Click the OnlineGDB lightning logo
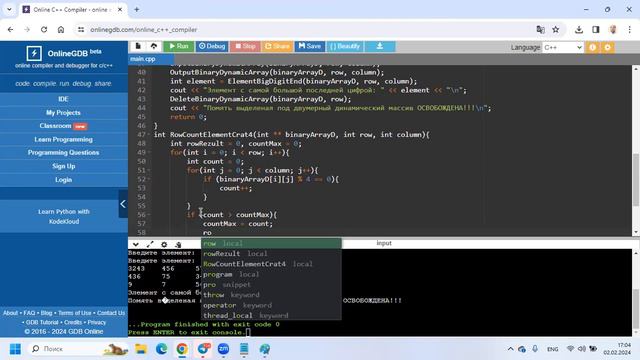 click(x=34, y=53)
